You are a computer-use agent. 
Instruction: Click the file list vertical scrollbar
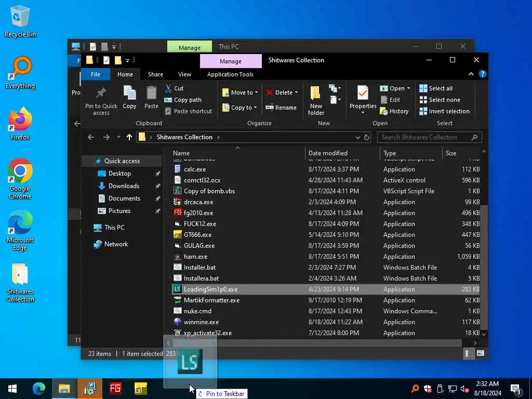click(484, 268)
